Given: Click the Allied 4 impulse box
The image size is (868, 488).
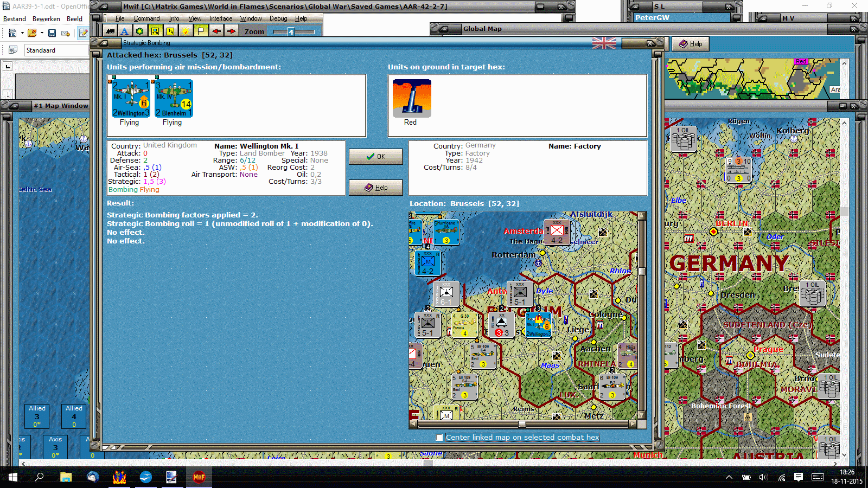Looking at the screenshot, I should [74, 416].
